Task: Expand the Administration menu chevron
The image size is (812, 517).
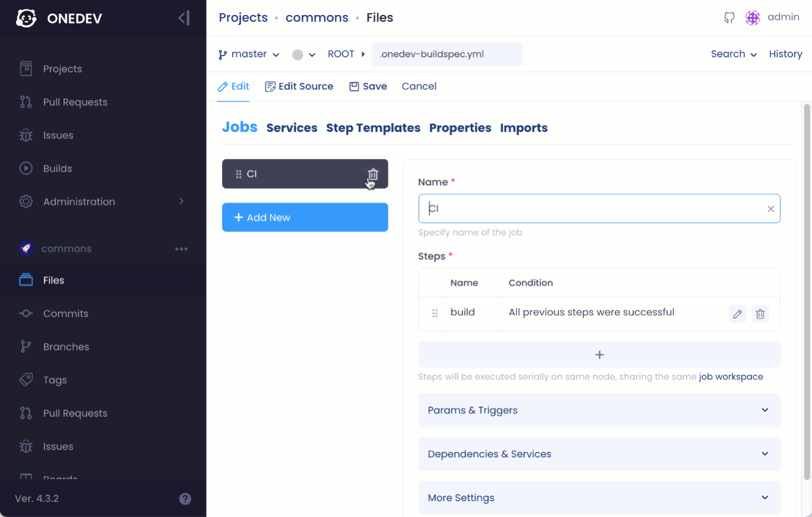Action: click(181, 201)
